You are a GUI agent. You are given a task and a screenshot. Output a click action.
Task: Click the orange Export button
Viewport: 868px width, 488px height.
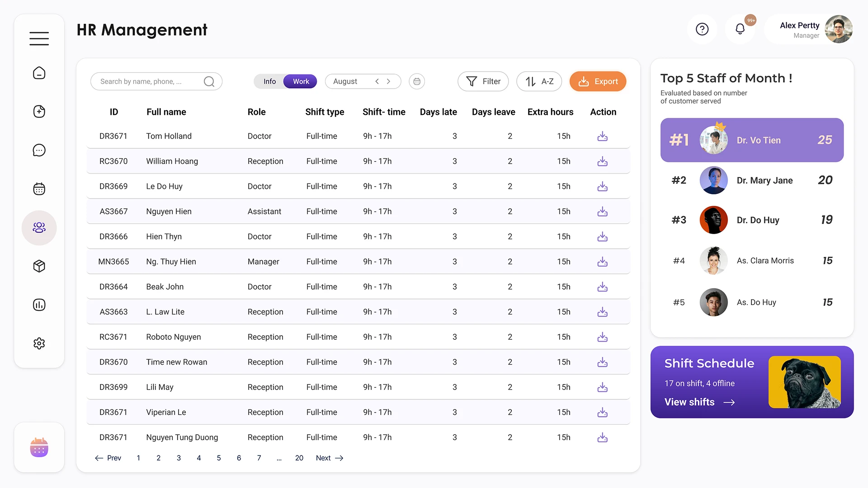click(x=598, y=81)
